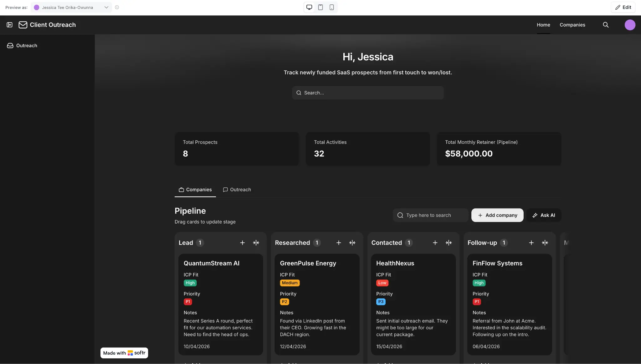
Task: Click the Pipeline search field
Action: (431, 215)
